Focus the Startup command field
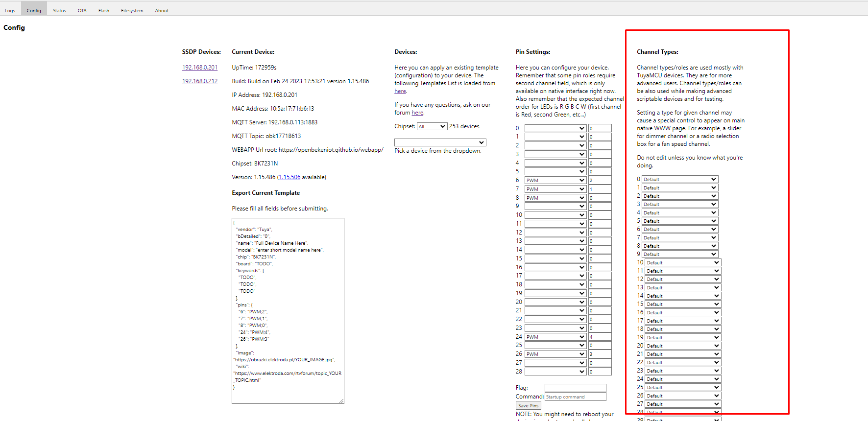Screen dimensions: 868x421 pyautogui.click(x=576, y=397)
